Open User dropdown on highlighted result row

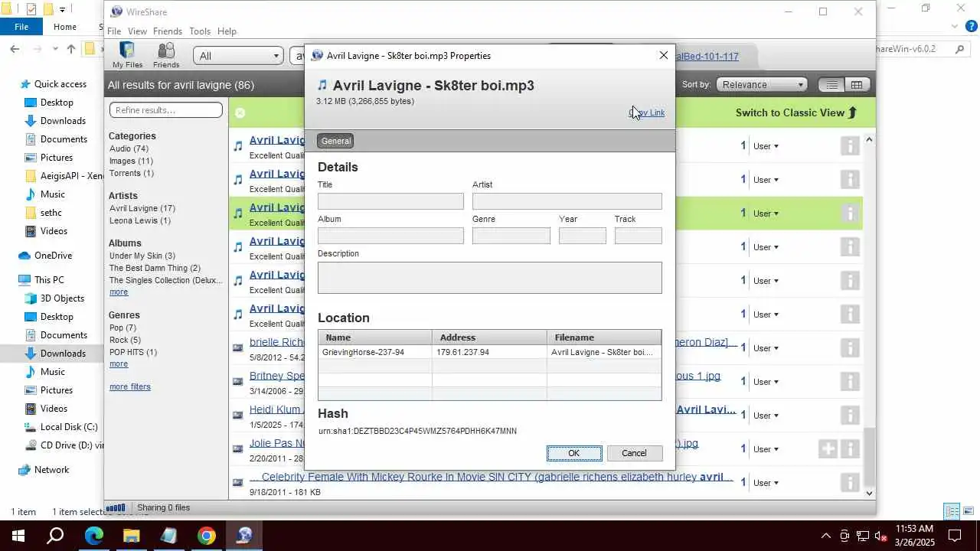[766, 214]
